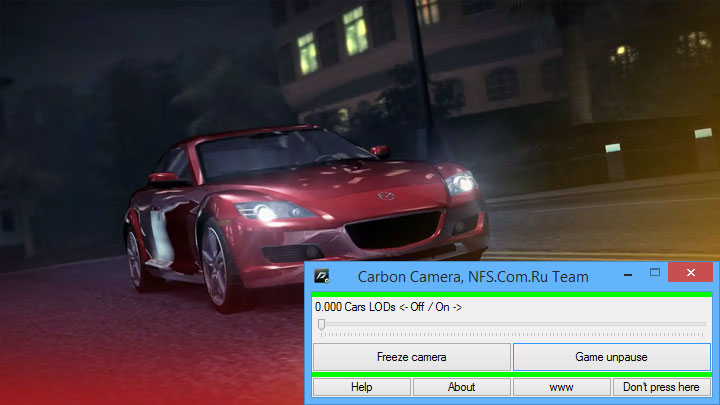The image size is (720, 405).
Task: Click the Game unpause button
Action: [611, 357]
